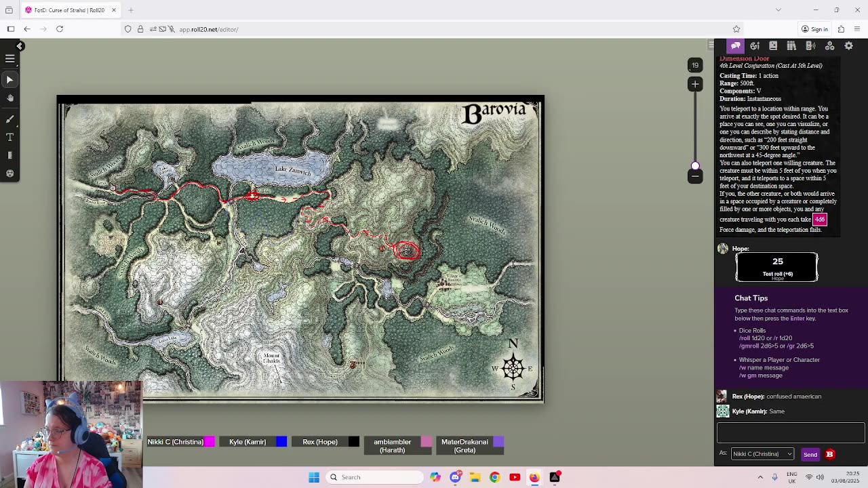
Task: Open the Roll20 layers menu icon
Action: coord(10,60)
